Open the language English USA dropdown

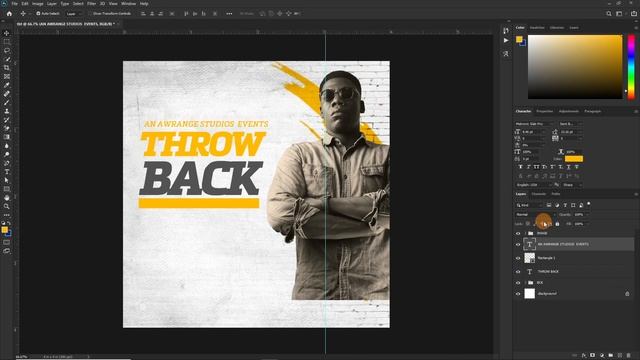click(x=533, y=185)
